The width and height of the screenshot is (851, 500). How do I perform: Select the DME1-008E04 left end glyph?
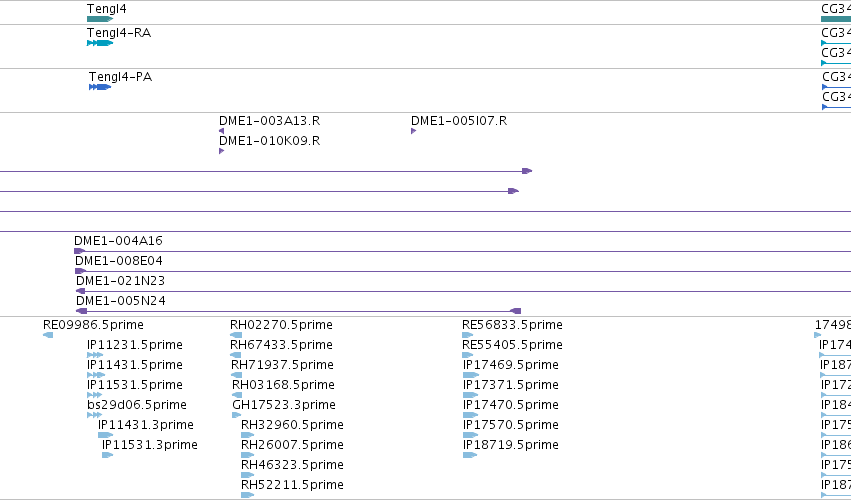point(80,271)
